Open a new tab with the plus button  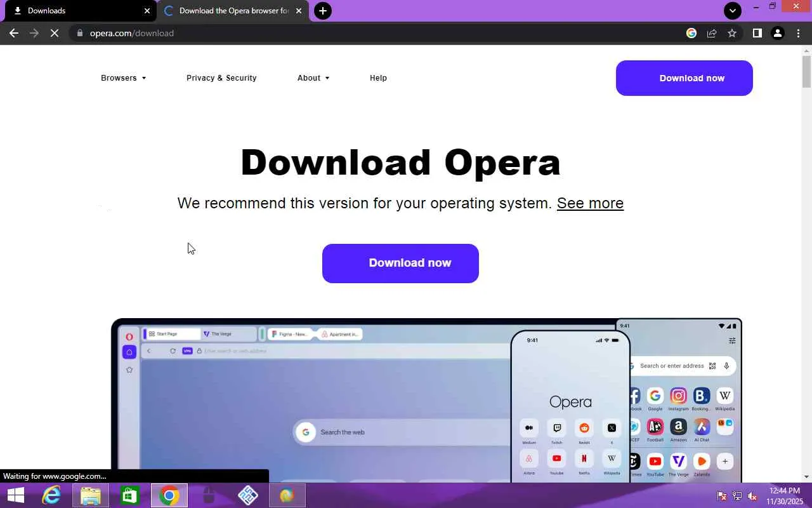323,11
